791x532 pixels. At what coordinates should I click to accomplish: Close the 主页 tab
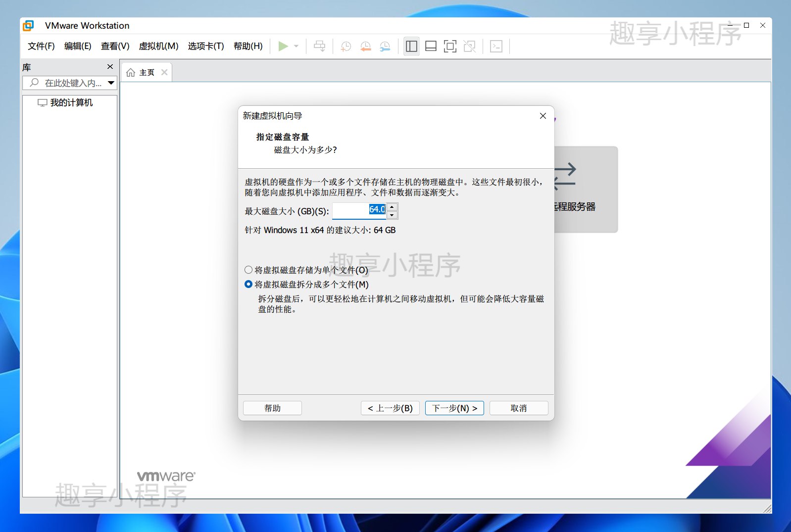pos(164,72)
